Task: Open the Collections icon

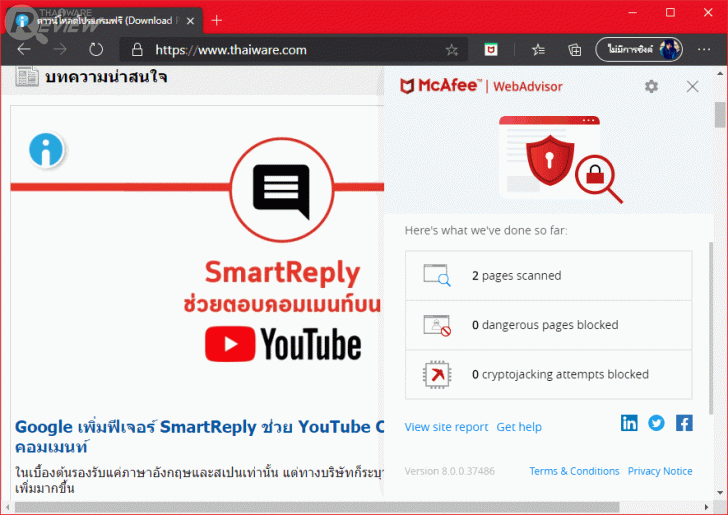Action: (x=575, y=49)
